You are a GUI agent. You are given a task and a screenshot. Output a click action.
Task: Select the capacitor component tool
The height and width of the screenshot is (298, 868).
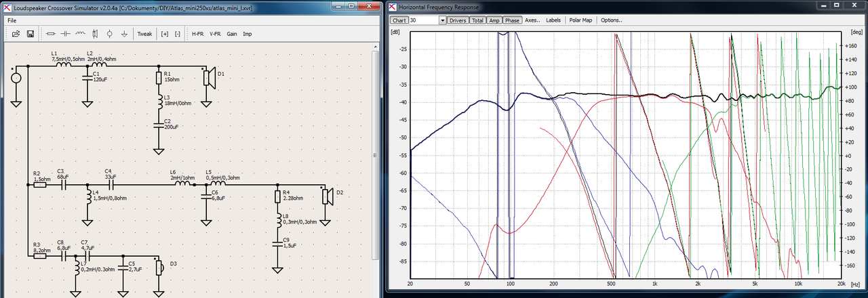pos(66,33)
